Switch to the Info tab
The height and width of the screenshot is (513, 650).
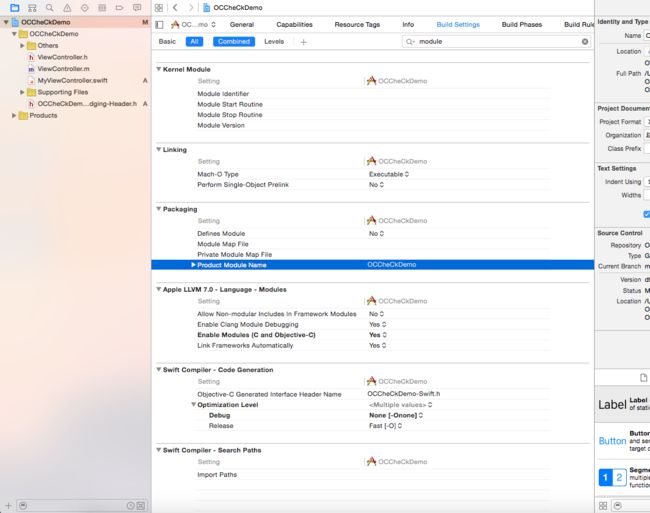(x=408, y=25)
